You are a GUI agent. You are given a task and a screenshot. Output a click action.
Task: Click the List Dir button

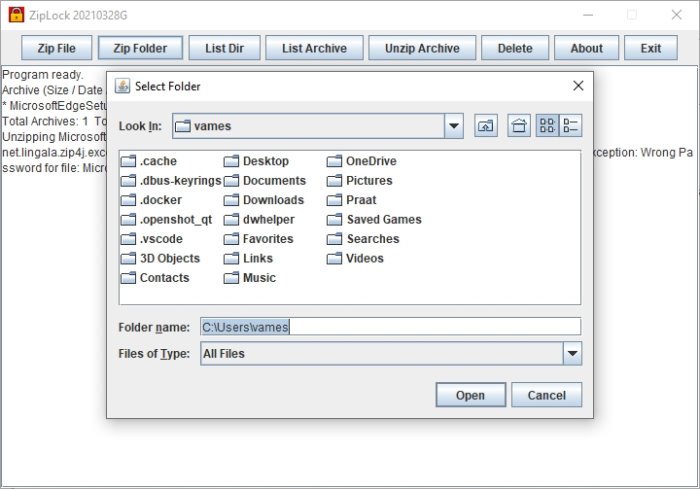tap(225, 48)
